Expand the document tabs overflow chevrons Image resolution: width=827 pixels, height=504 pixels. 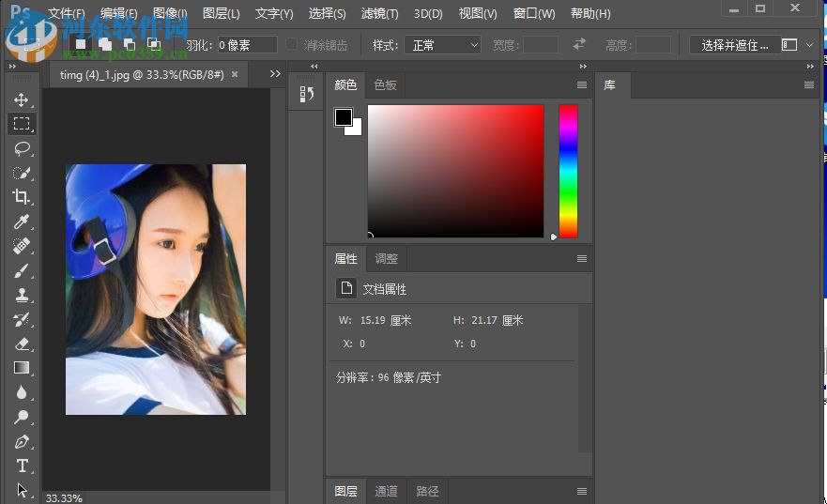click(275, 74)
